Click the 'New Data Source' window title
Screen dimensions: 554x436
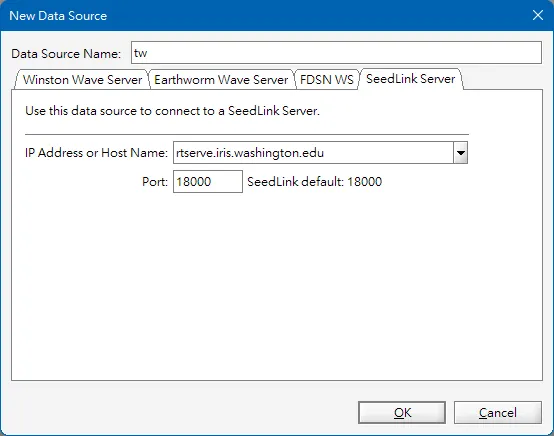click(x=58, y=16)
